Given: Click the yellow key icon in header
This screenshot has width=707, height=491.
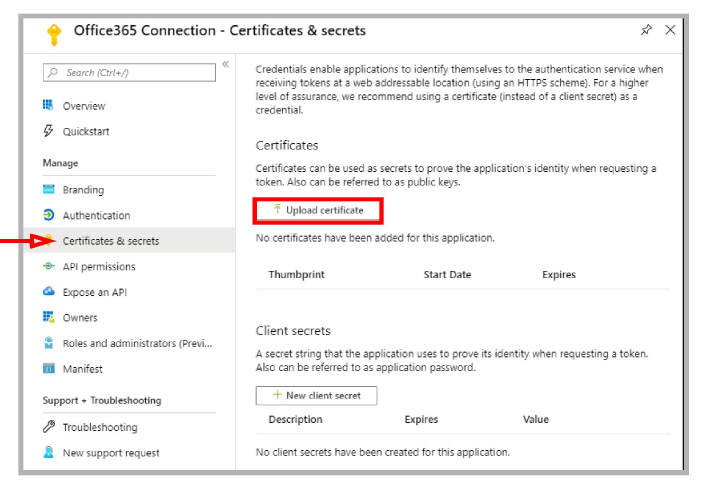Looking at the screenshot, I should click(x=54, y=34).
